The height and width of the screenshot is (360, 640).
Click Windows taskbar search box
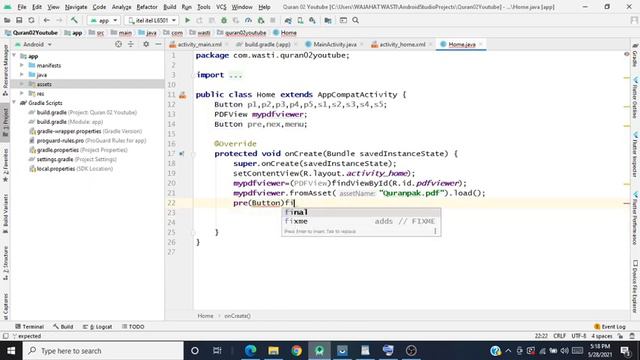103,351
